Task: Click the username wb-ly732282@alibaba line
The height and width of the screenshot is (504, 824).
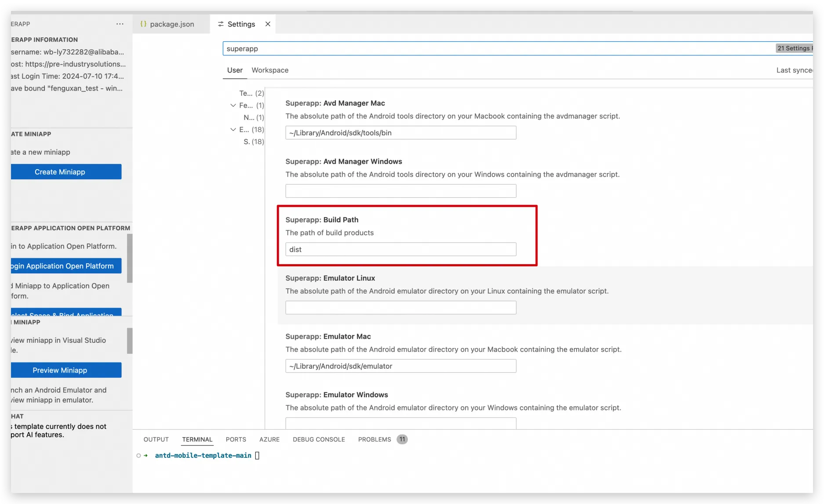Action: (x=68, y=52)
